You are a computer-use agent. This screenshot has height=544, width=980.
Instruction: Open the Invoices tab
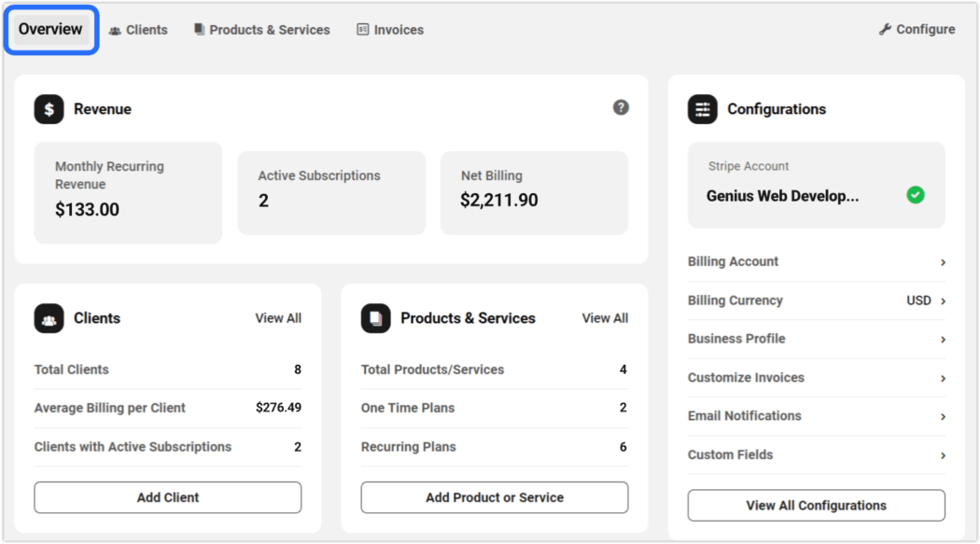coord(390,30)
